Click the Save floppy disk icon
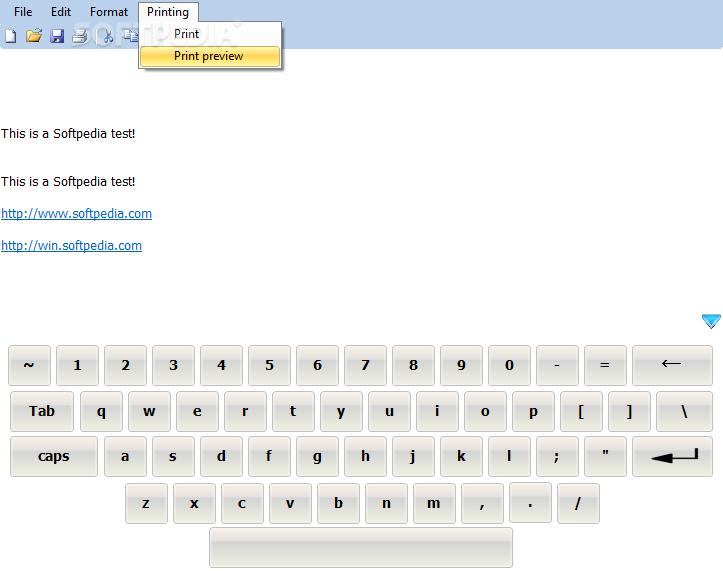 (57, 36)
